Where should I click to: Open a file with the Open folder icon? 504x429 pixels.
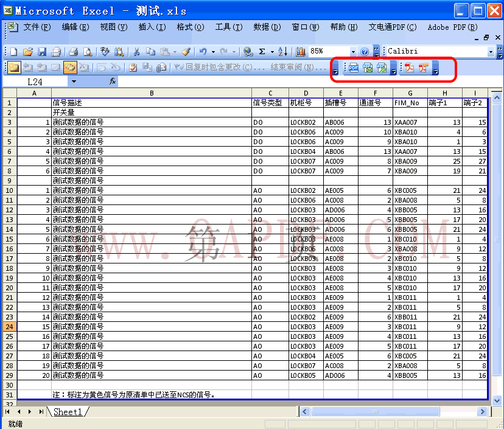pyautogui.click(x=28, y=51)
